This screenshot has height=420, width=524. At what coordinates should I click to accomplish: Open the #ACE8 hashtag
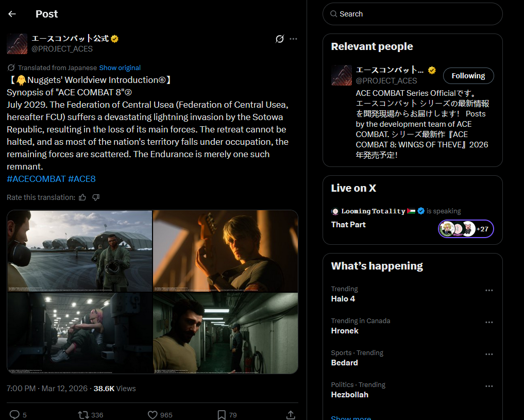[82, 179]
